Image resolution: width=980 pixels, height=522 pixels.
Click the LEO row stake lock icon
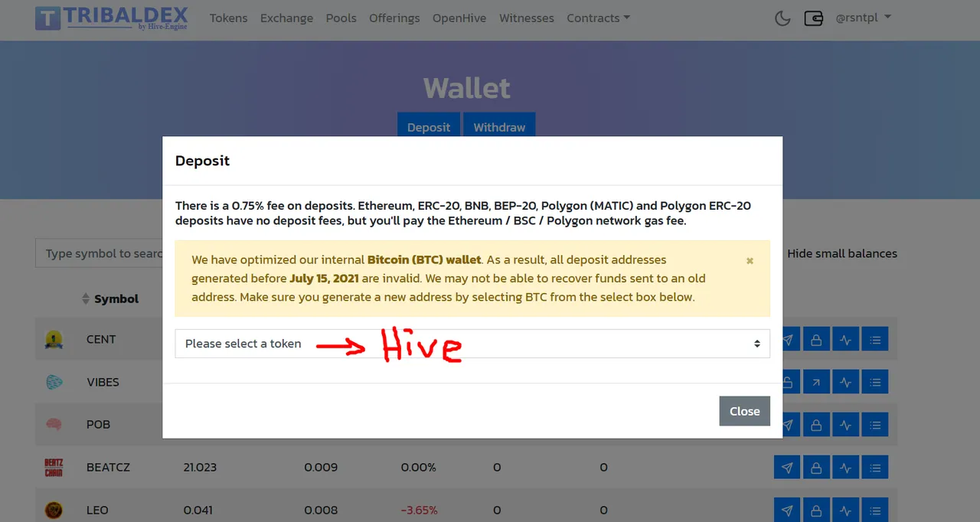(816, 510)
